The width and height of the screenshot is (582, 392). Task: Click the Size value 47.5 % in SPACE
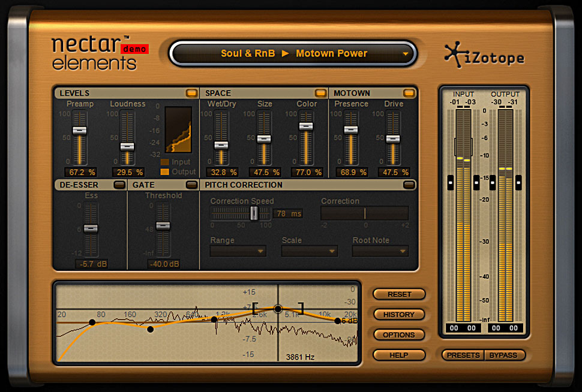(265, 173)
